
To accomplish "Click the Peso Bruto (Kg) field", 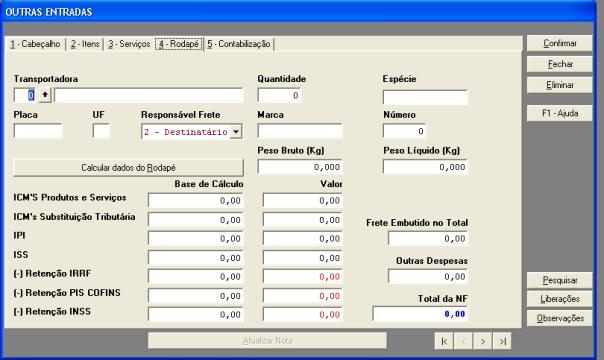I will (x=300, y=167).
